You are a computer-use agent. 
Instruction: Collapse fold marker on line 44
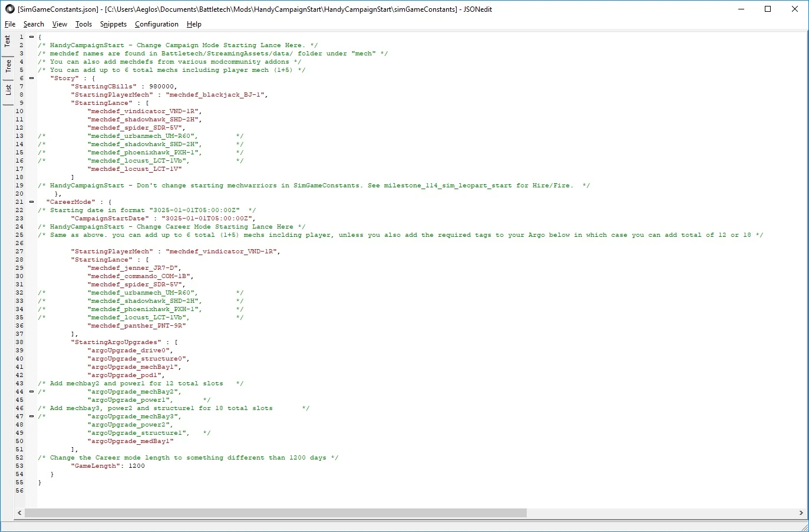pos(31,391)
